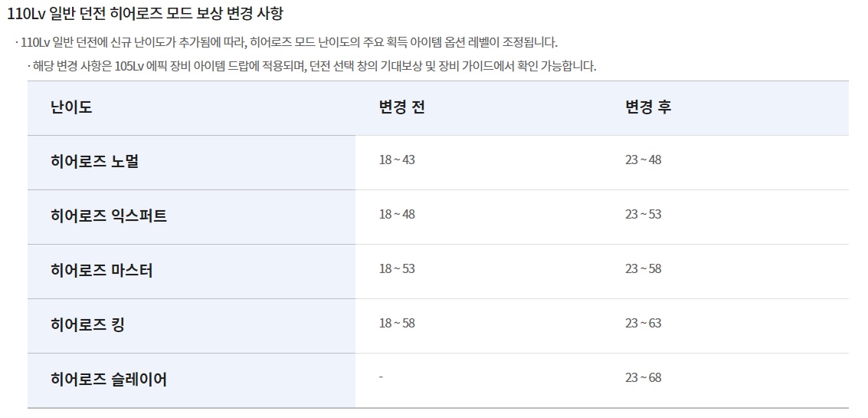Screen dimensions: 868x418
Task: Select the 히어로즈 노멀 row label
Action: tap(94, 161)
